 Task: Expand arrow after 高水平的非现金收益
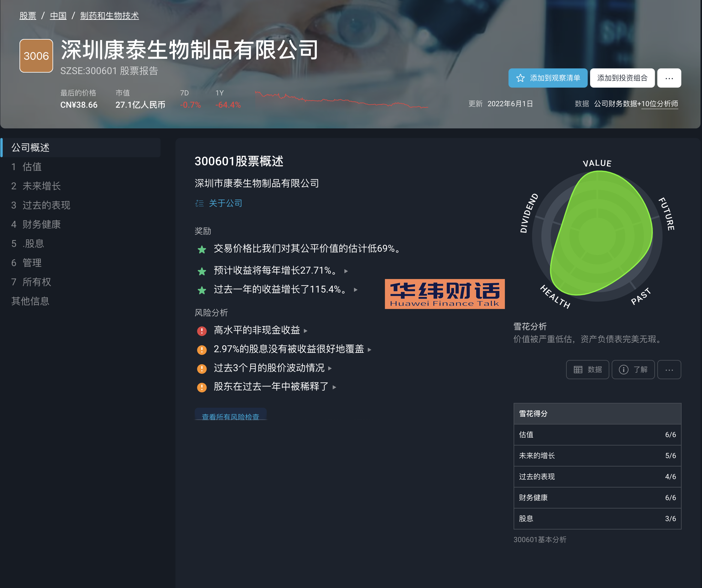(x=305, y=331)
